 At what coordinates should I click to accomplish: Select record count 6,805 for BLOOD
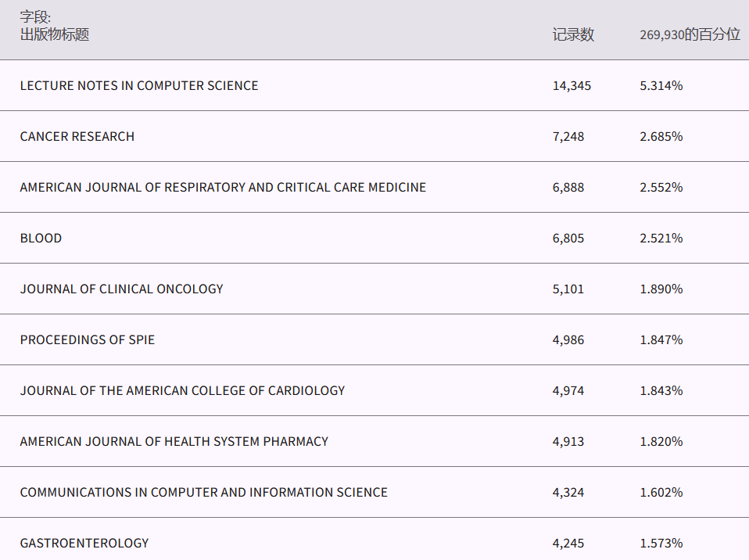(568, 238)
